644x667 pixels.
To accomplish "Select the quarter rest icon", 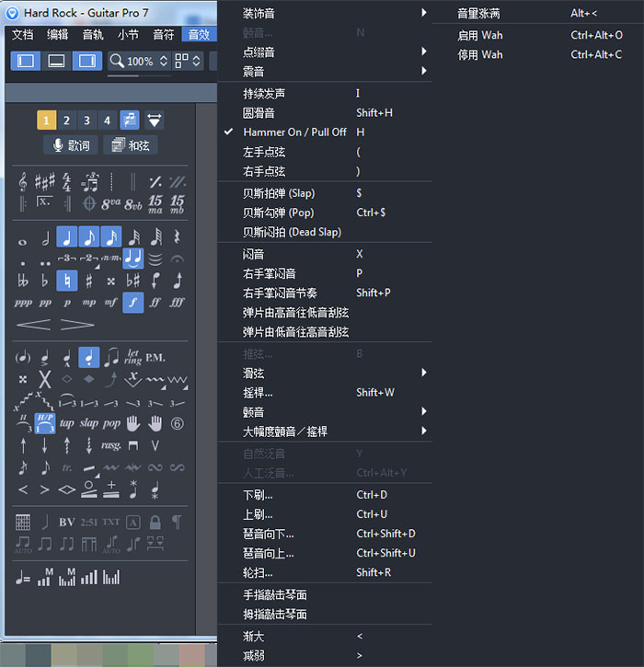I will coord(177,237).
